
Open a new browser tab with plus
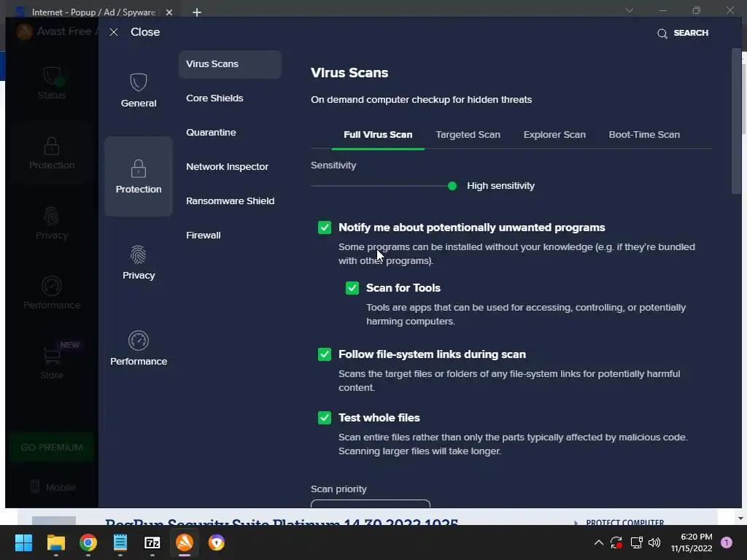pyautogui.click(x=197, y=12)
